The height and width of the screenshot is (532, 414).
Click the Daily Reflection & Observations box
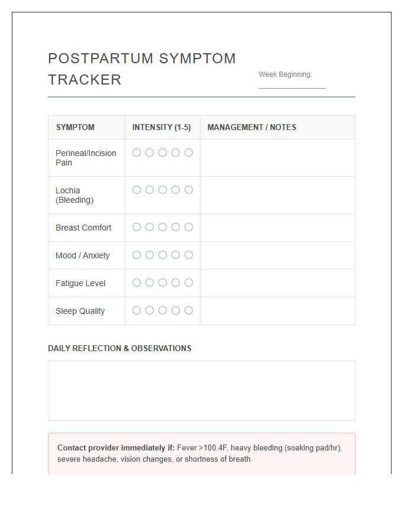click(x=202, y=391)
